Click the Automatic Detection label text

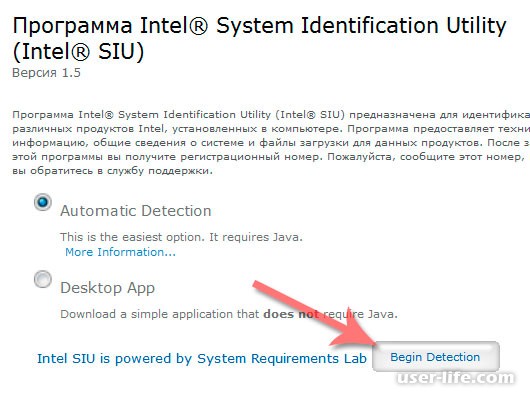click(x=136, y=211)
